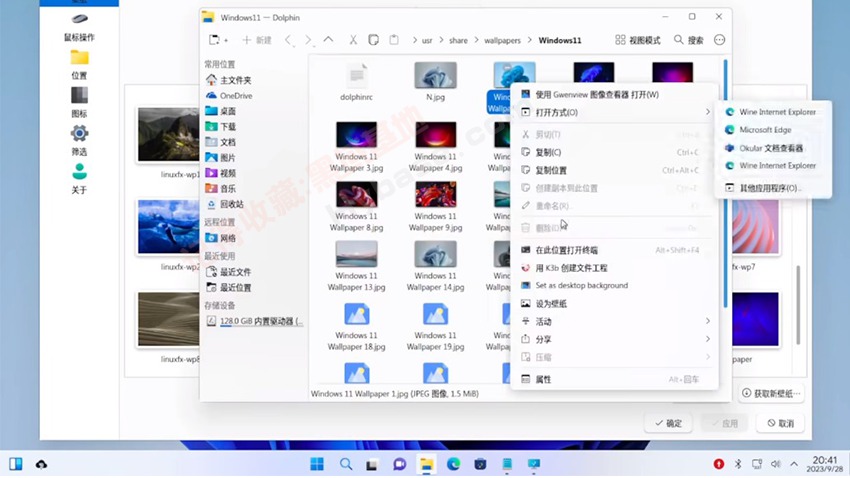Click the cut scissors toolbar icon
Image resolution: width=850 pixels, height=478 pixels.
click(x=353, y=40)
